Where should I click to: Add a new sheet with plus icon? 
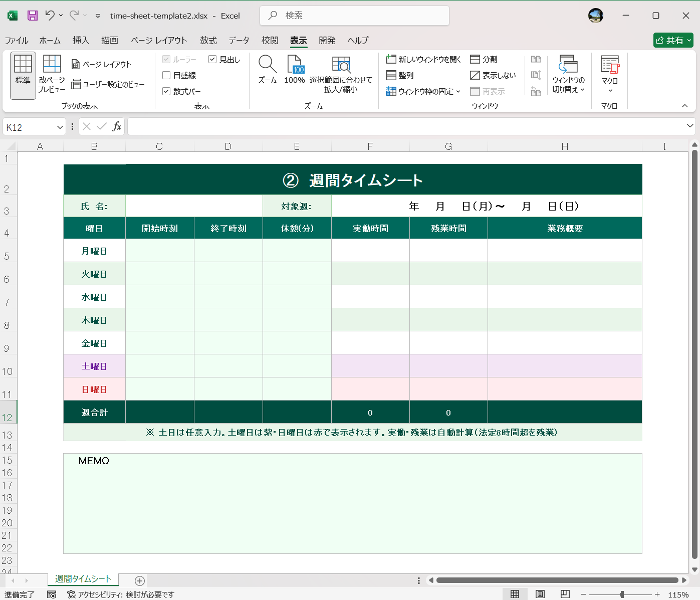pos(140,580)
